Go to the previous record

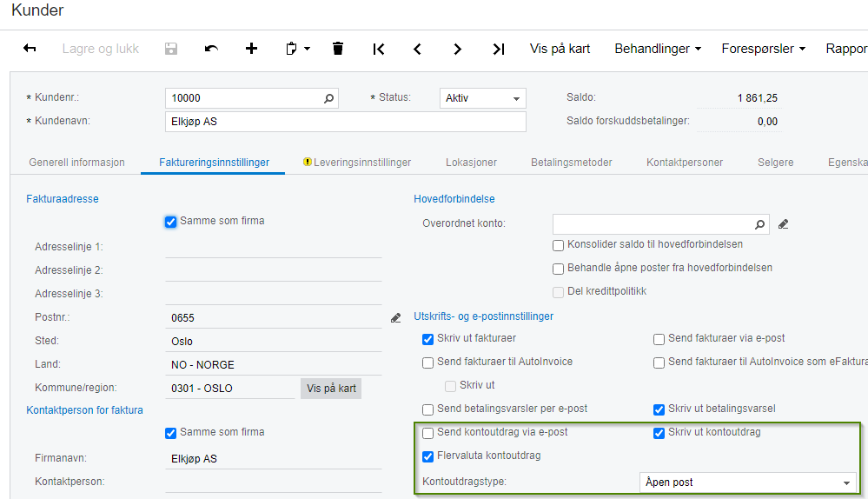[418, 49]
